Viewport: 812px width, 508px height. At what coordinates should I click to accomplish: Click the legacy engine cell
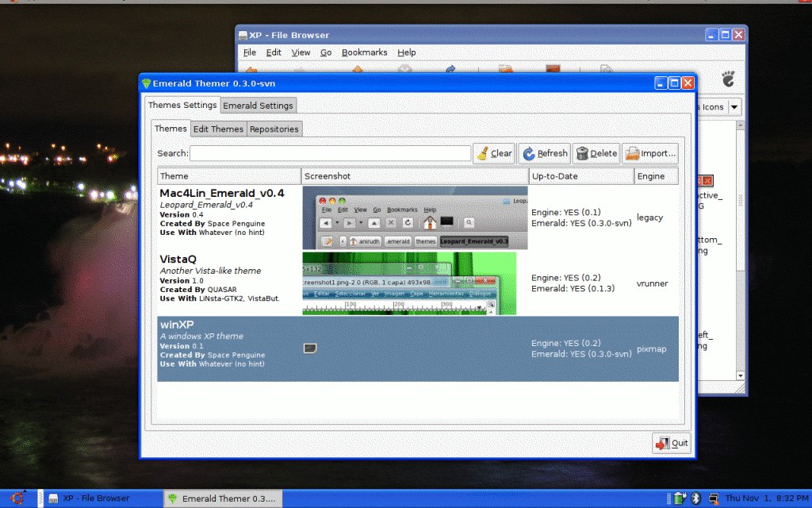point(650,217)
